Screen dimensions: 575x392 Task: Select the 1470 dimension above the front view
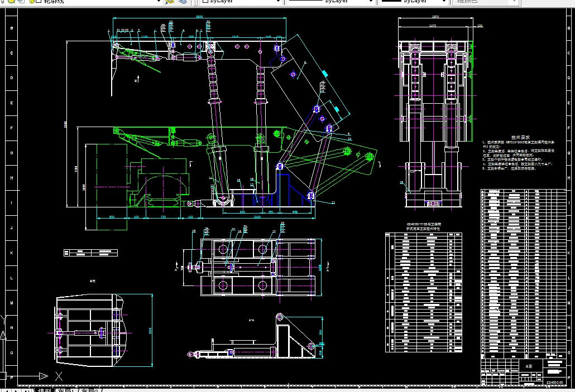[x=433, y=26]
